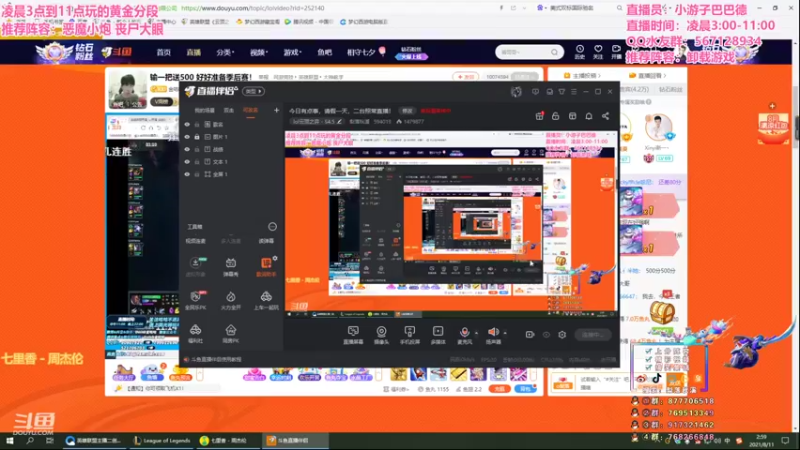Open the 分类 dropdown on Douyu nav
Image resolution: width=800 pixels, height=450 pixels.
click(x=225, y=52)
